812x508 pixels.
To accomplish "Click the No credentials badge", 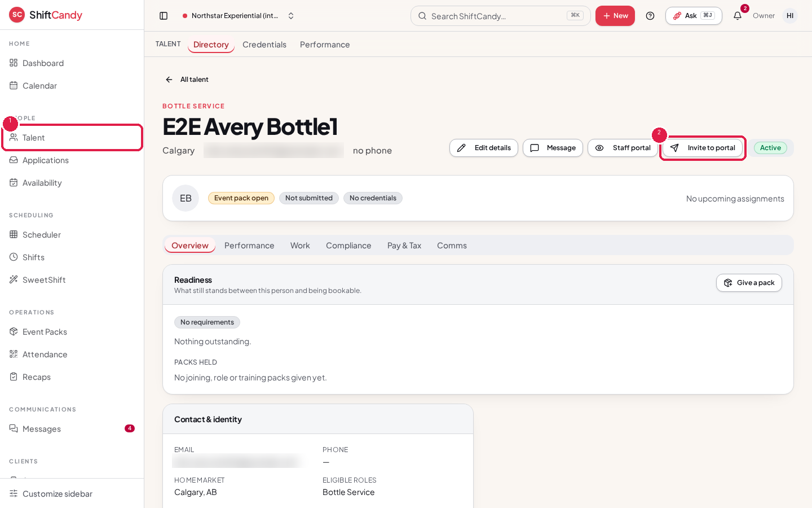I will click(373, 198).
